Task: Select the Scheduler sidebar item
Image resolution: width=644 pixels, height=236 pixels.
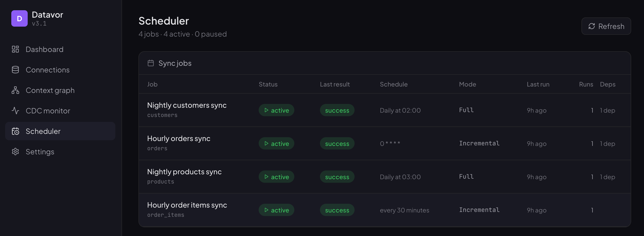Action: 60,131
